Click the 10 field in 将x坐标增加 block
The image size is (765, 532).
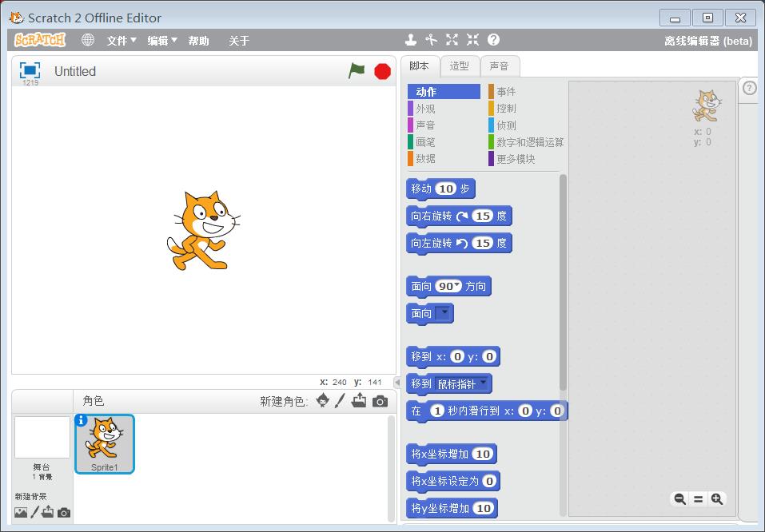pyautogui.click(x=483, y=454)
